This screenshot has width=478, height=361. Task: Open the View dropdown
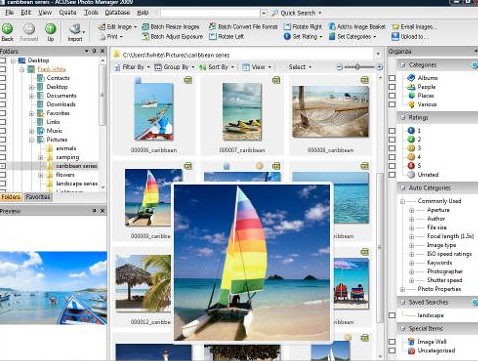pyautogui.click(x=256, y=67)
